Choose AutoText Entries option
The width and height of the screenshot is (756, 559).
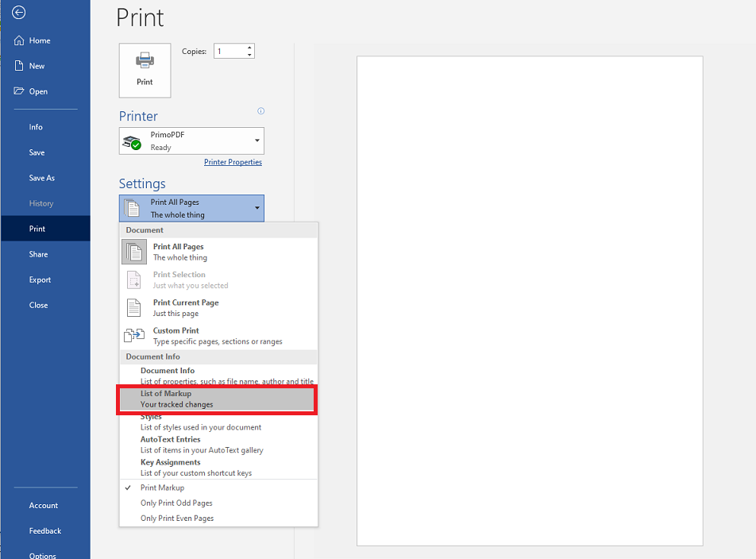[218, 445]
